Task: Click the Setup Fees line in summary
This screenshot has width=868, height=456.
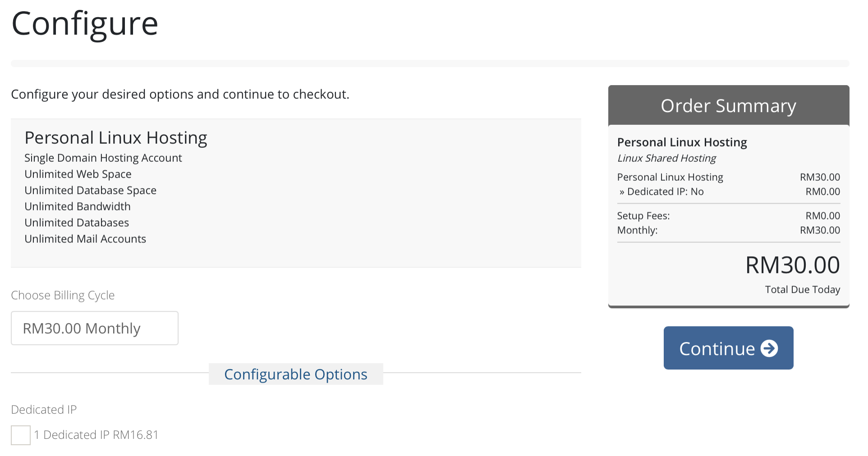Action: pos(729,216)
